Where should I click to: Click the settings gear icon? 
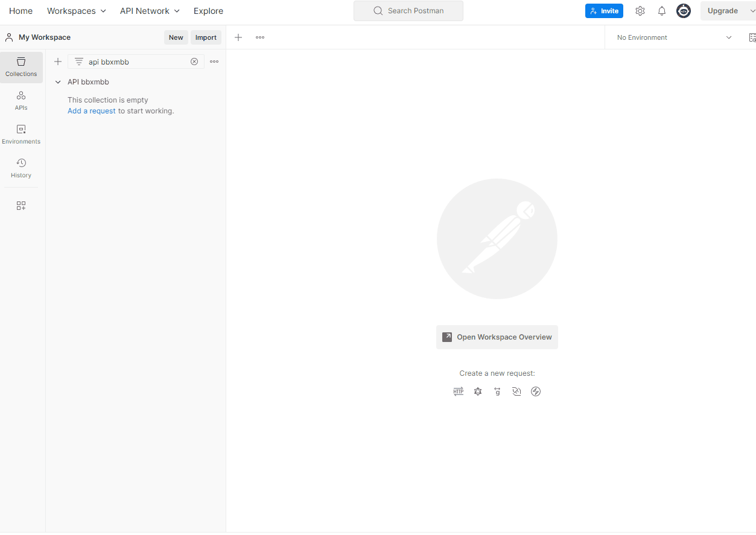coord(640,11)
